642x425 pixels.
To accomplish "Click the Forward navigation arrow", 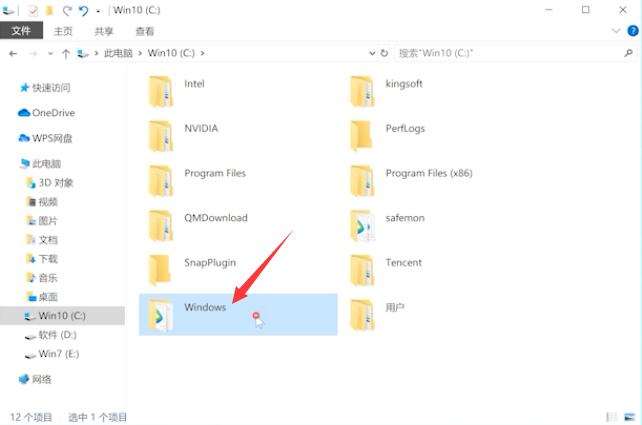I will click(34, 53).
